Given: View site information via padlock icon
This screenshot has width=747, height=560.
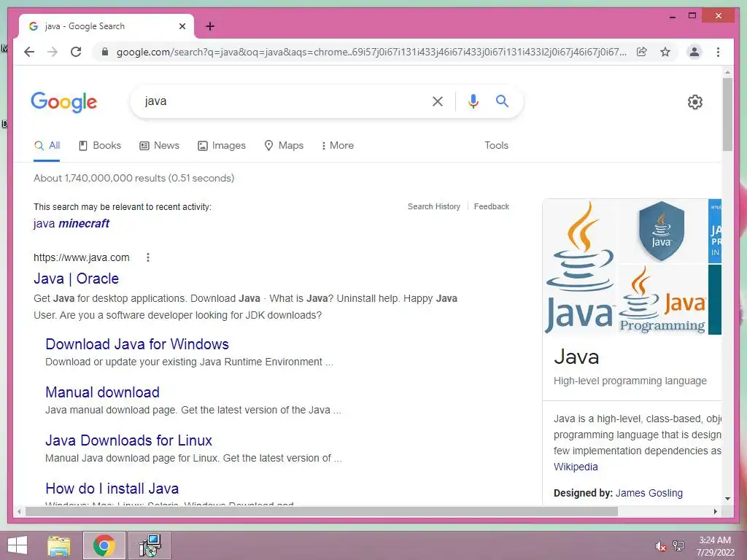Looking at the screenshot, I should pyautogui.click(x=105, y=52).
